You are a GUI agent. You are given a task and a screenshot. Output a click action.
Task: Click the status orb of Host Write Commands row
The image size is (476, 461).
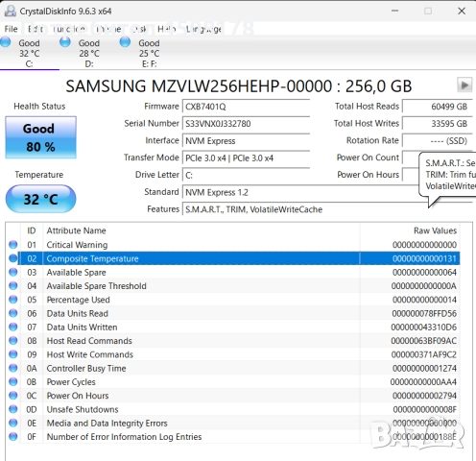point(13,354)
